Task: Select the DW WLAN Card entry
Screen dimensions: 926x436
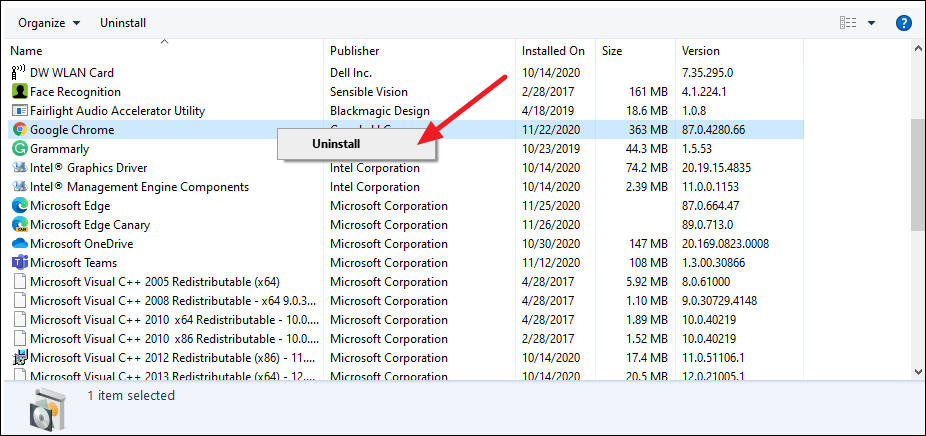Action: tap(405, 73)
